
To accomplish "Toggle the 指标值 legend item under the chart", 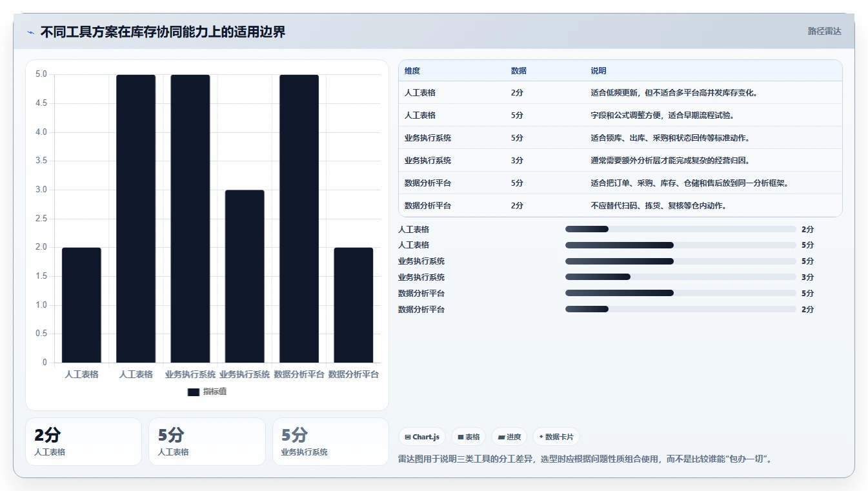I will pyautogui.click(x=207, y=392).
